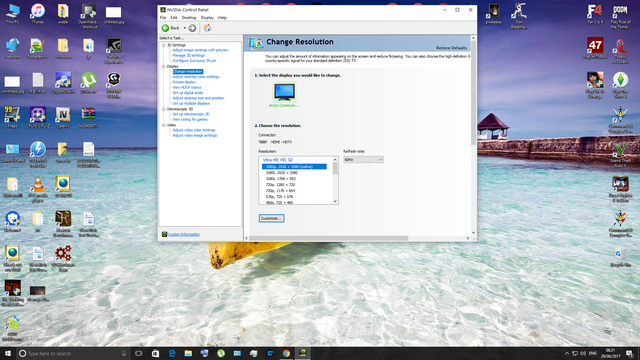Open Adjust desktop color settings
This screenshot has width=640, height=360.
point(196,77)
